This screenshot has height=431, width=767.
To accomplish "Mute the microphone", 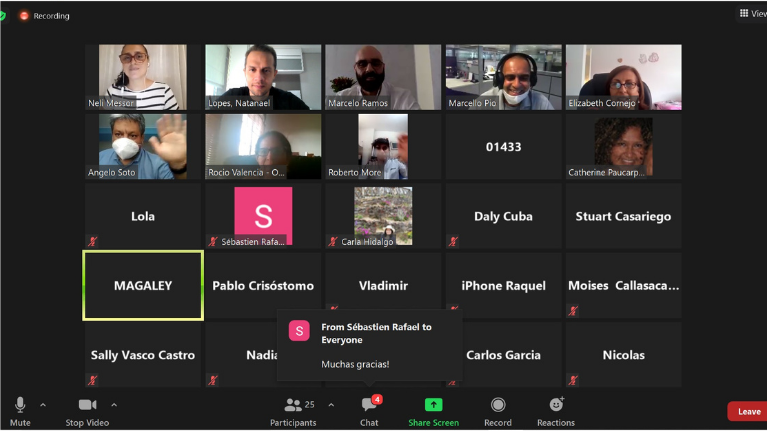I will pyautogui.click(x=20, y=409).
